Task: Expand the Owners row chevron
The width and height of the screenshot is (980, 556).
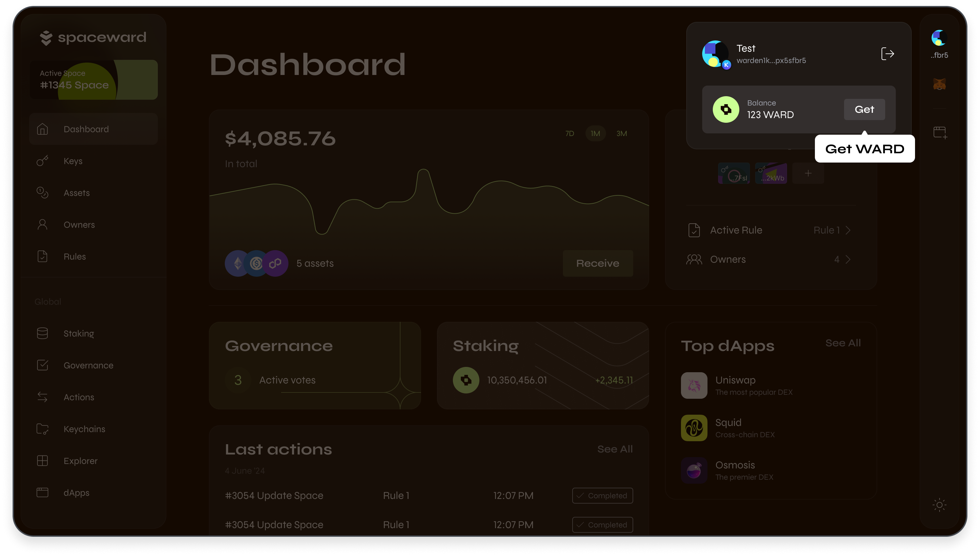Action: [848, 260]
